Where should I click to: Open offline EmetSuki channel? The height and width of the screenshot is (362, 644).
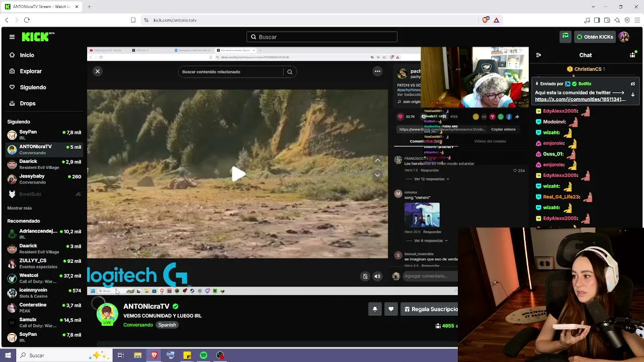44,194
